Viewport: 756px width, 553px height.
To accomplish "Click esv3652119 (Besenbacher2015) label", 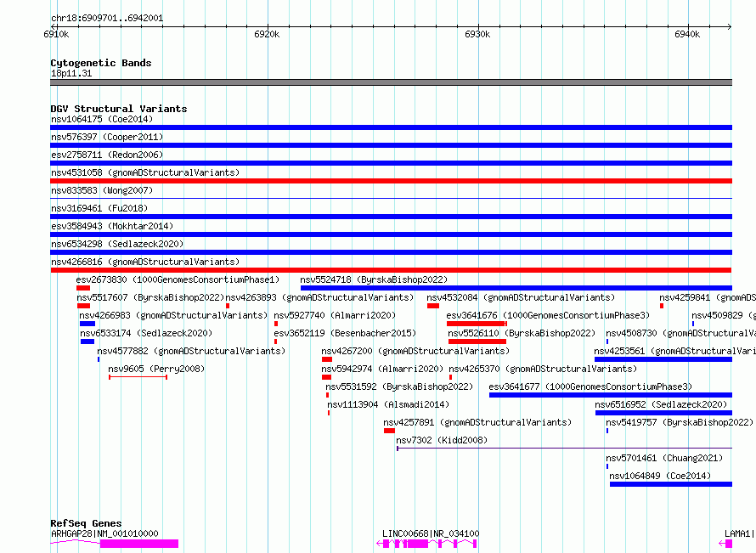I will pyautogui.click(x=345, y=333).
